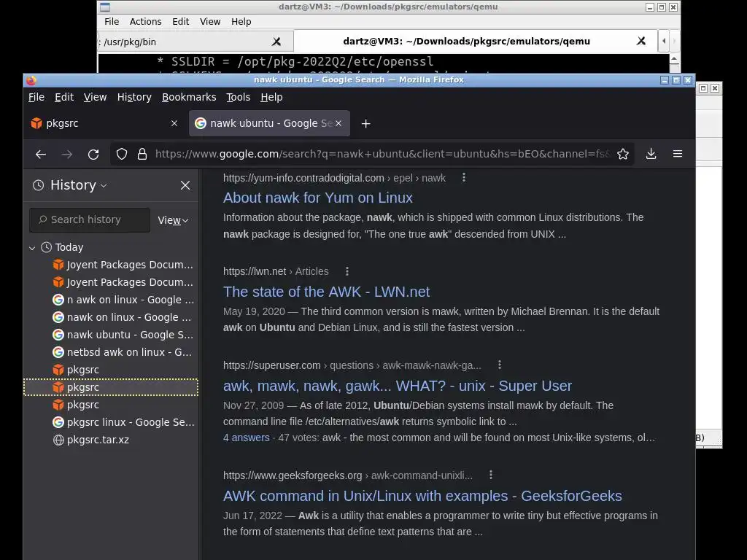747x560 pixels.
Task: Open AWK command in Unix/Linux GeeksforGeeks link
Action: (x=422, y=496)
